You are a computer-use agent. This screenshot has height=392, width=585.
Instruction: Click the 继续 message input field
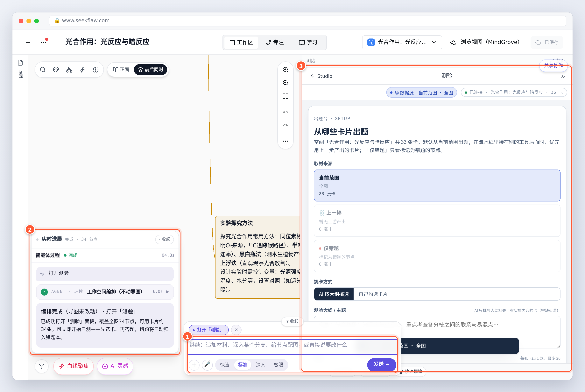[292, 346]
